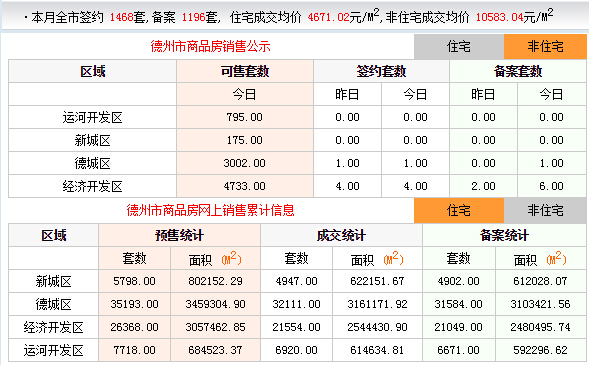Click the 35193.00 presale count for 德城区

click(134, 304)
